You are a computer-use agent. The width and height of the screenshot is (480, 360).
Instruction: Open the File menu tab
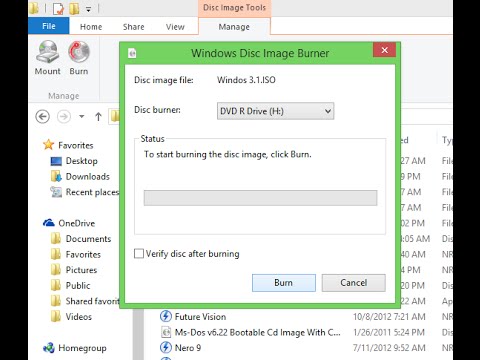click(49, 26)
